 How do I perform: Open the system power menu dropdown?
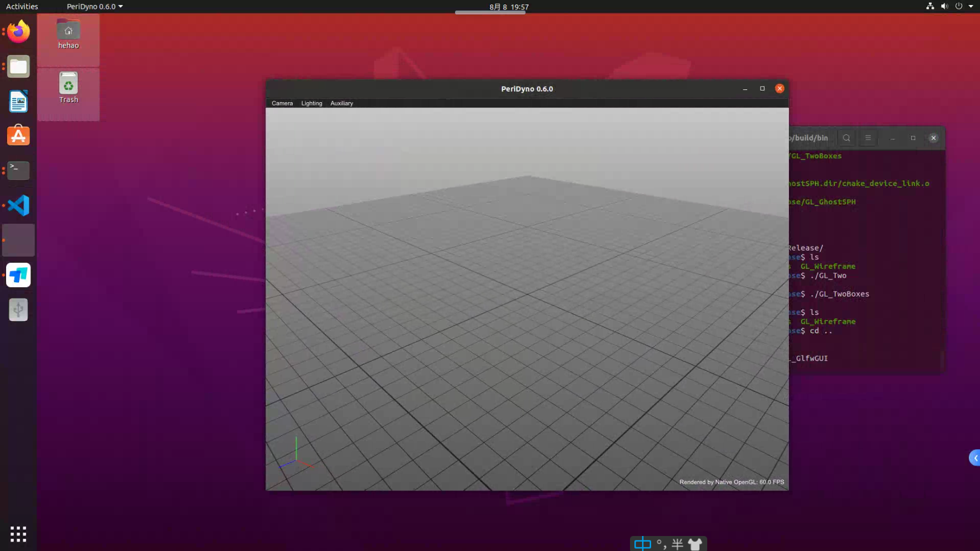(970, 7)
